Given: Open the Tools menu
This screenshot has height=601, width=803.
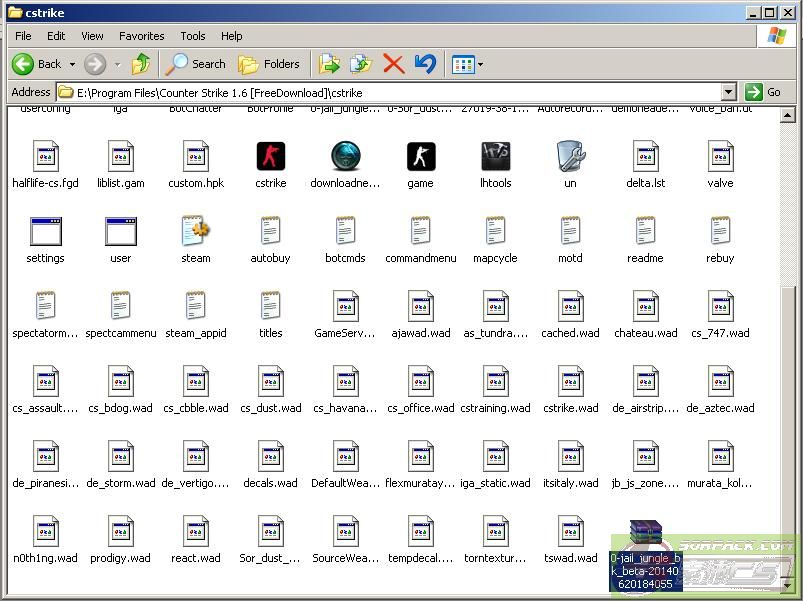Looking at the screenshot, I should coord(193,36).
